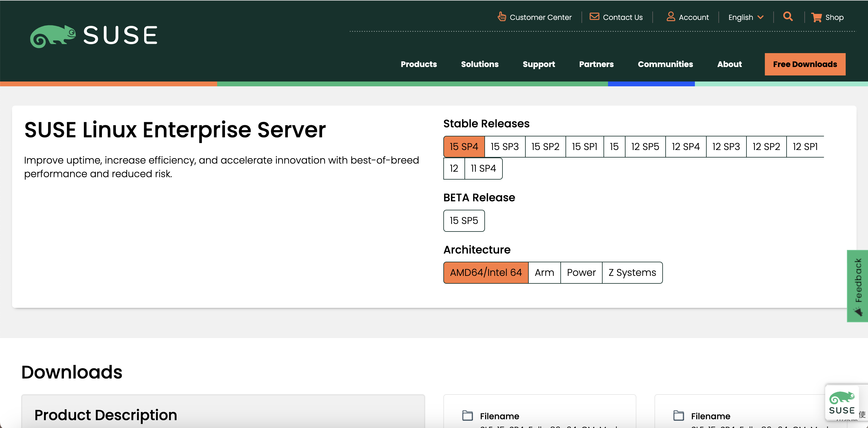Click the Customer Center hand icon
Viewport: 868px width, 428px height.
click(502, 17)
